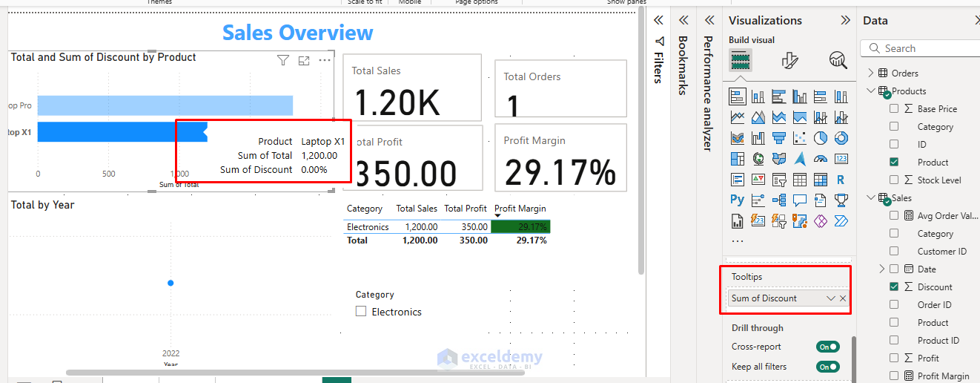Add a Gauge visual
980x383 pixels.
point(821,159)
